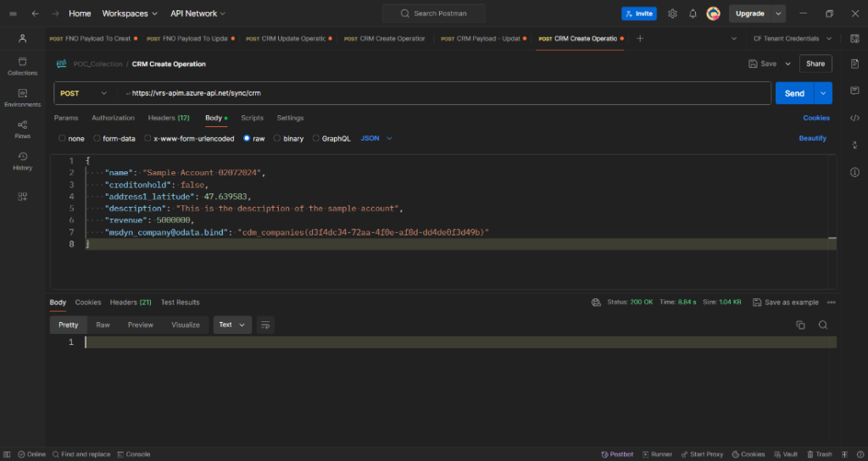868x461 pixels.
Task: Open the code snippet panel icon
Action: pyautogui.click(x=854, y=117)
